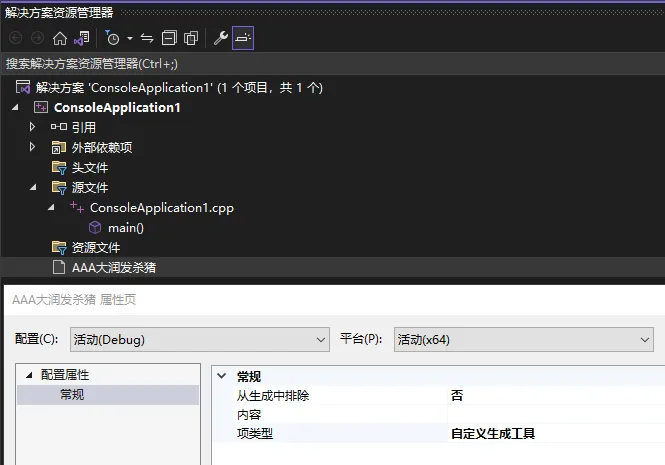Image resolution: width=665 pixels, height=465 pixels.
Task: Collapse the 配置属性 tree node
Action: [x=29, y=375]
